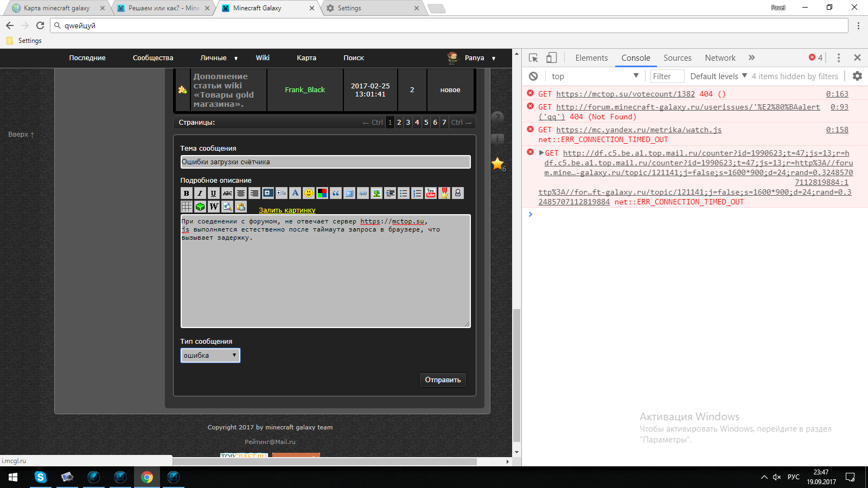
Task: Insert a YouTube video
Action: coord(431,193)
